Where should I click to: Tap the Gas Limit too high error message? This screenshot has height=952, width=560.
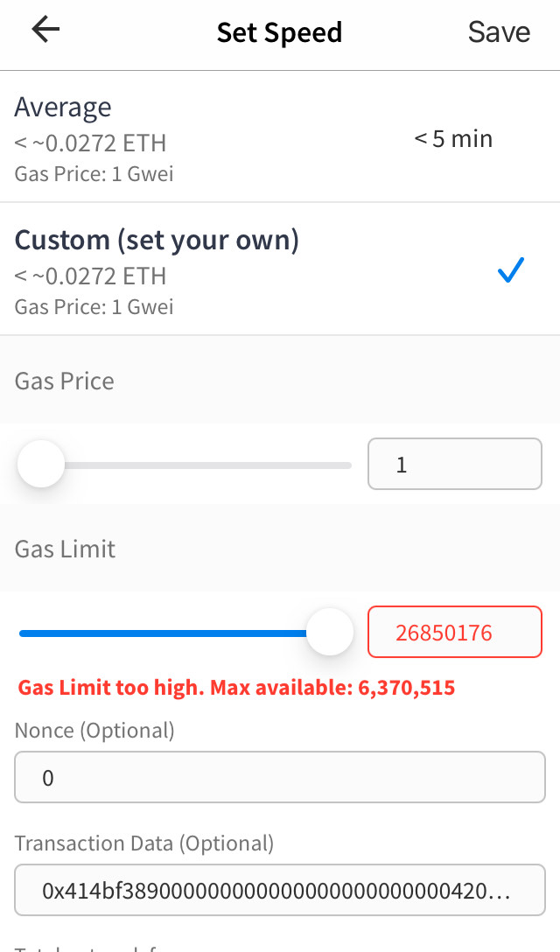[x=236, y=688]
